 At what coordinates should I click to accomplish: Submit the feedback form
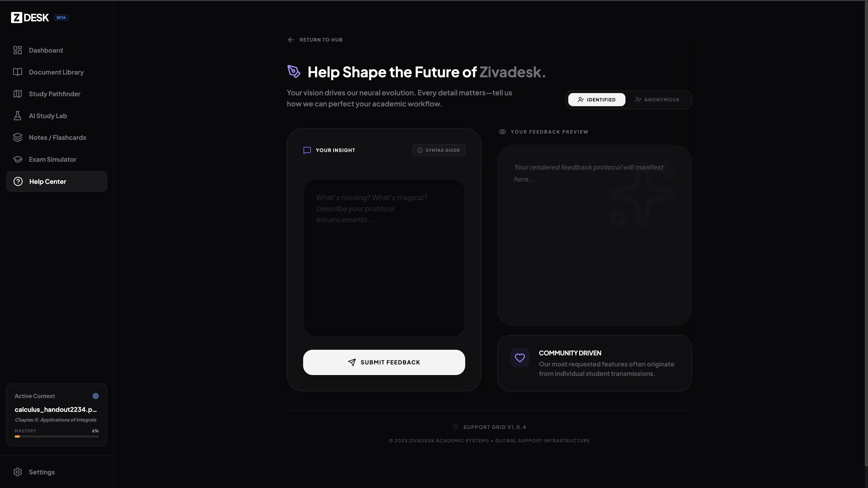[384, 362]
